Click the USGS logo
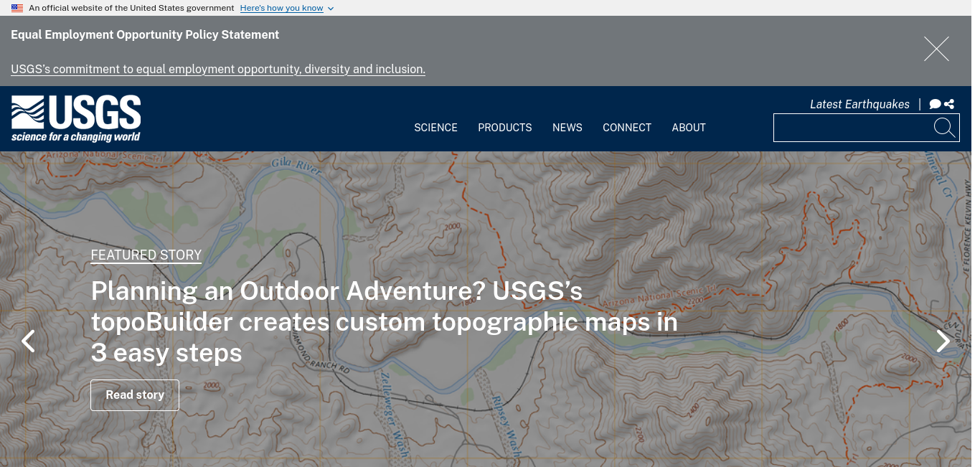Viewport: 980px width, 467px height. click(x=76, y=118)
